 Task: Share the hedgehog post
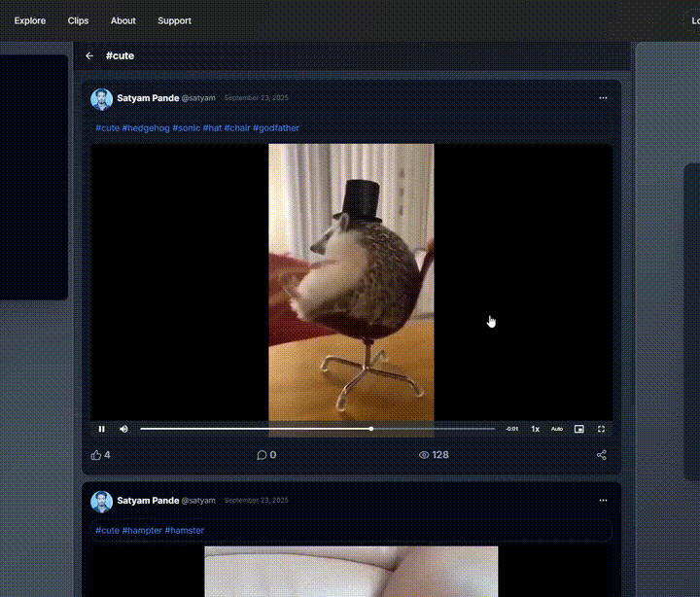[x=601, y=455]
